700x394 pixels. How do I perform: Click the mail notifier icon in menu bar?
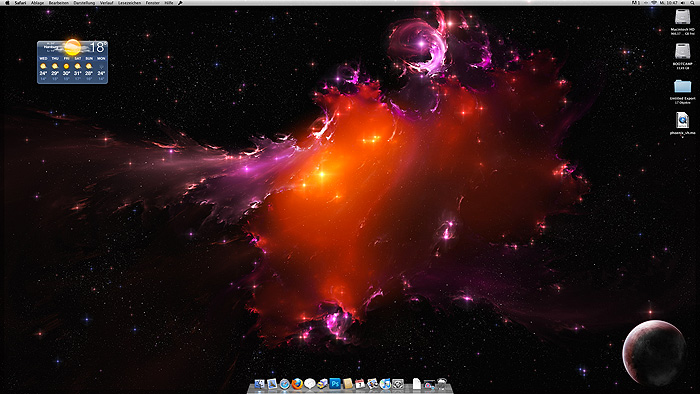(x=635, y=3)
